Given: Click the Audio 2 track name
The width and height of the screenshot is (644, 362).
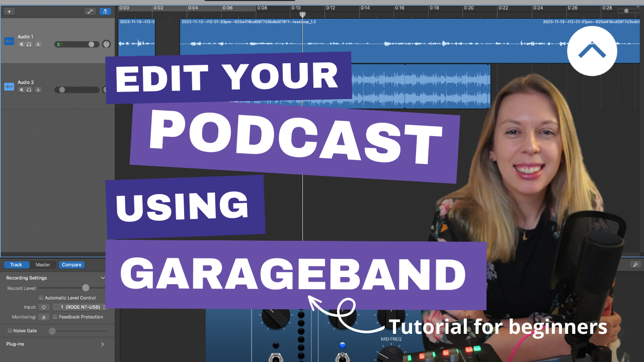Looking at the screenshot, I should tap(26, 82).
